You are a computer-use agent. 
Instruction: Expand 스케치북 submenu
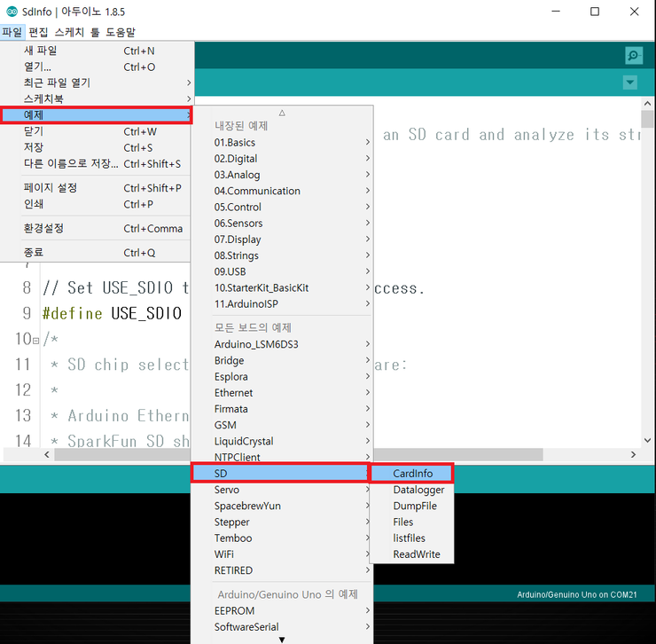pos(97,98)
